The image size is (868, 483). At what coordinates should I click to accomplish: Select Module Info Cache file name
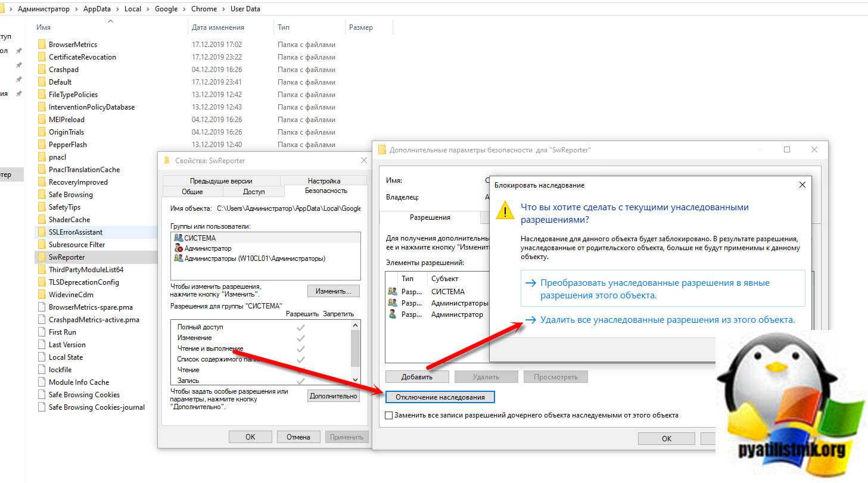[79, 382]
